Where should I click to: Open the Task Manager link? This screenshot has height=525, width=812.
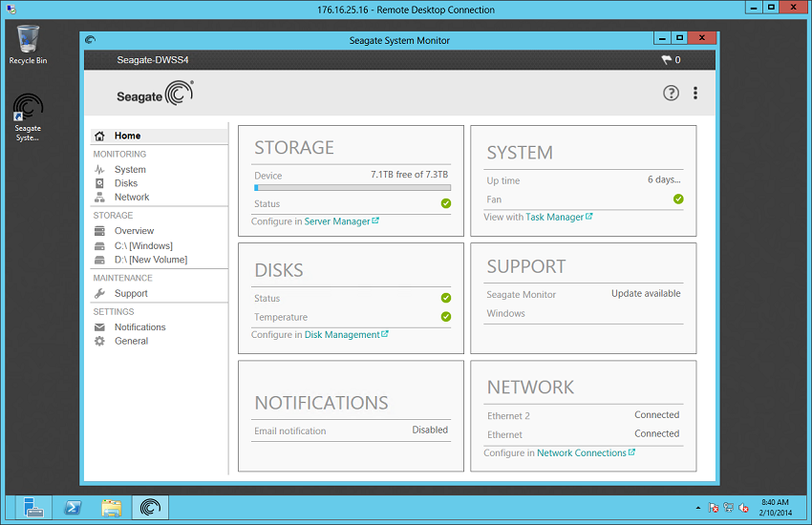559,218
